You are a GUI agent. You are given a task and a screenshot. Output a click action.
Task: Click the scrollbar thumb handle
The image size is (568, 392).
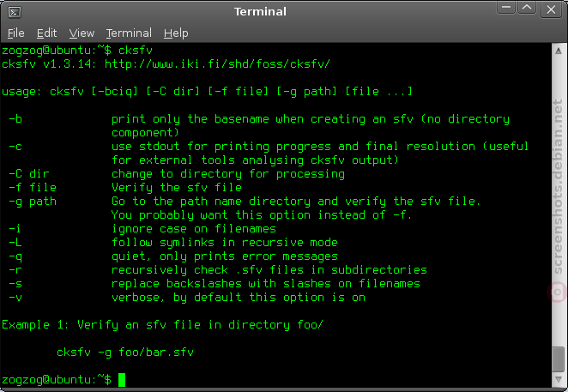(x=559, y=359)
